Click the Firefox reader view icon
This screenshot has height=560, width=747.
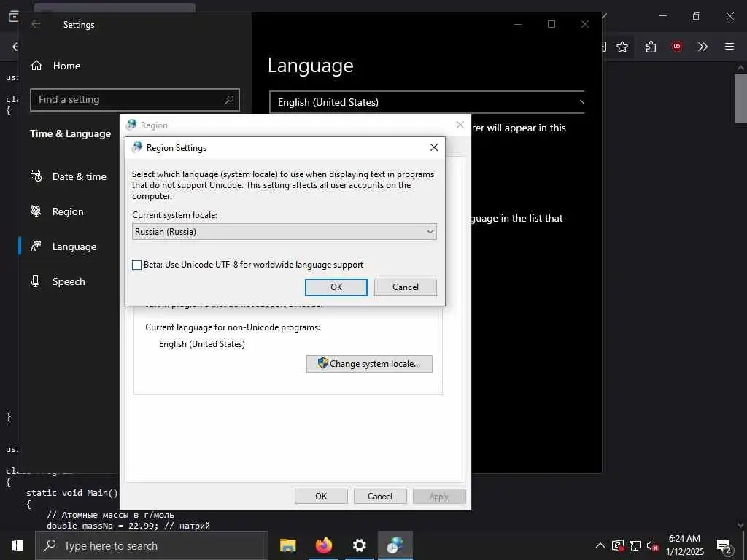pyautogui.click(x=603, y=47)
